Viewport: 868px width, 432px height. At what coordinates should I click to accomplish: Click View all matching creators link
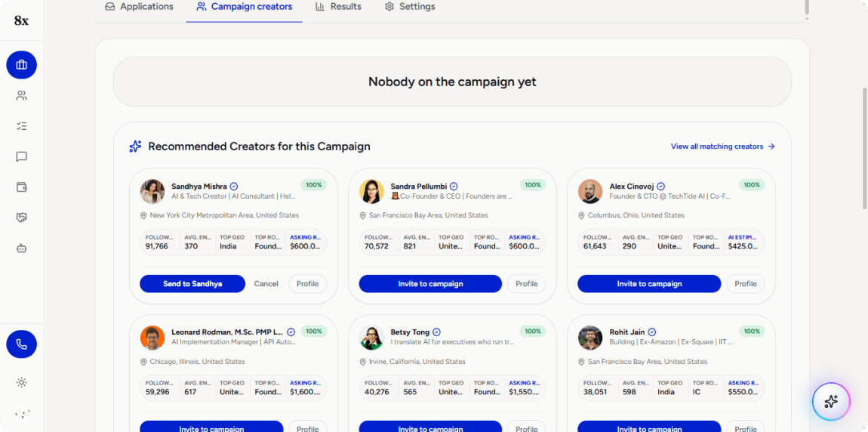[x=723, y=147]
